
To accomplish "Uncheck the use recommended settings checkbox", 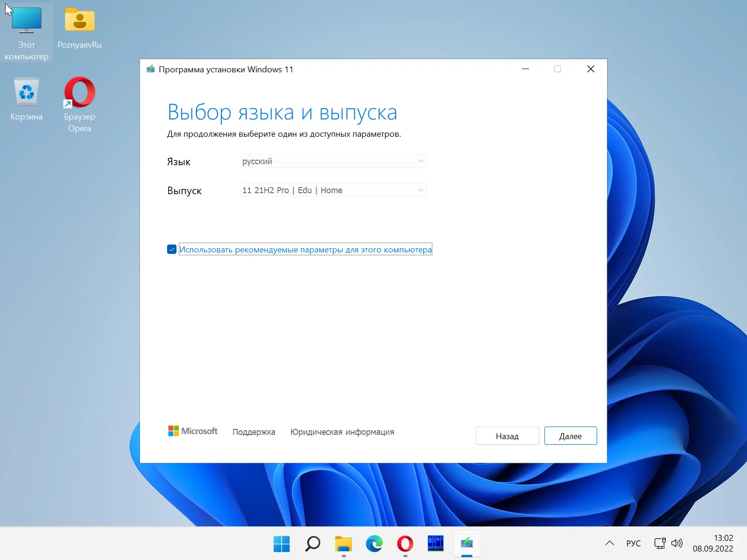I will click(x=172, y=250).
